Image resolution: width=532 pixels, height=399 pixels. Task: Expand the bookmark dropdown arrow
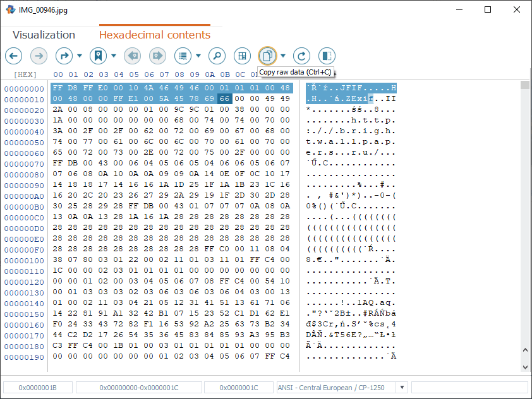click(x=114, y=56)
